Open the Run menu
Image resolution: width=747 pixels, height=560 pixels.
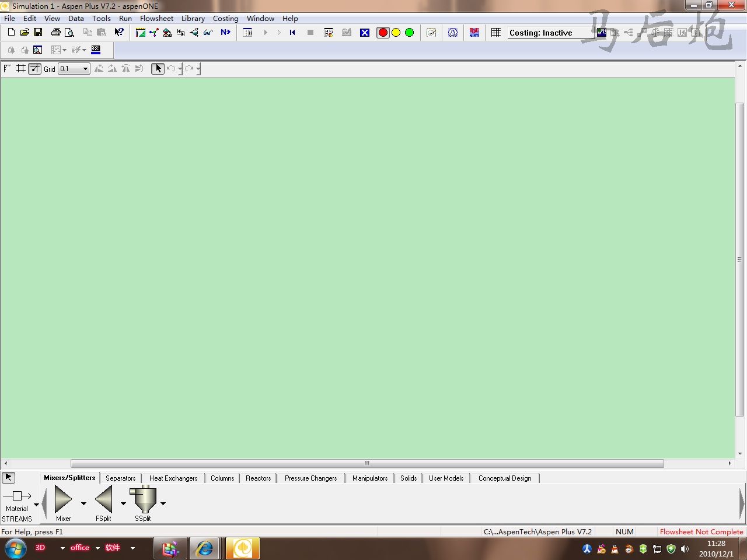pos(125,19)
